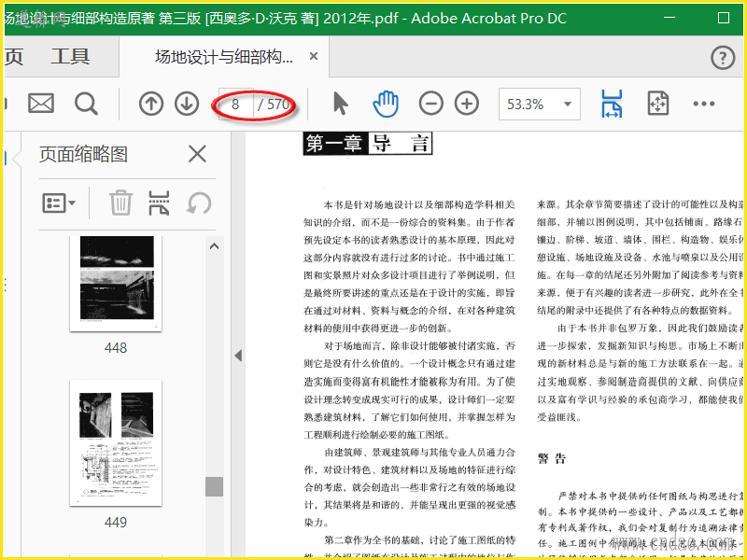Click the 警告 heading in the document
747x560 pixels.
pos(552,458)
